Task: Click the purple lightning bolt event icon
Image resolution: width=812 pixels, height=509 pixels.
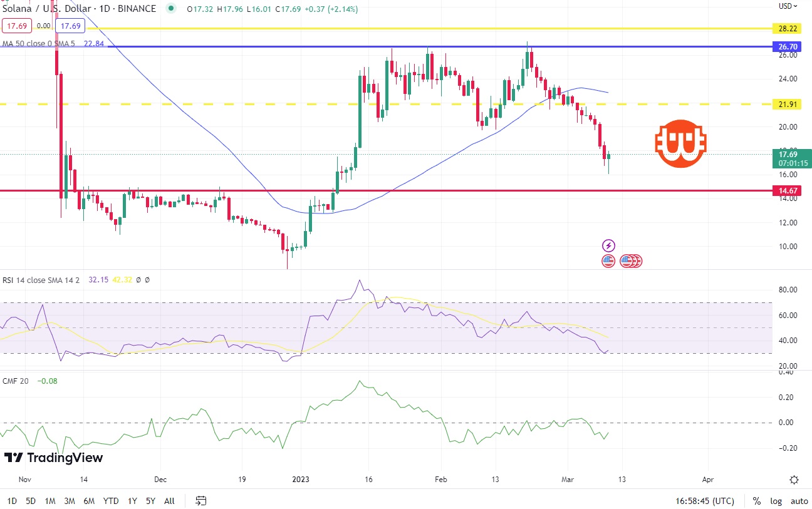Action: tap(608, 246)
